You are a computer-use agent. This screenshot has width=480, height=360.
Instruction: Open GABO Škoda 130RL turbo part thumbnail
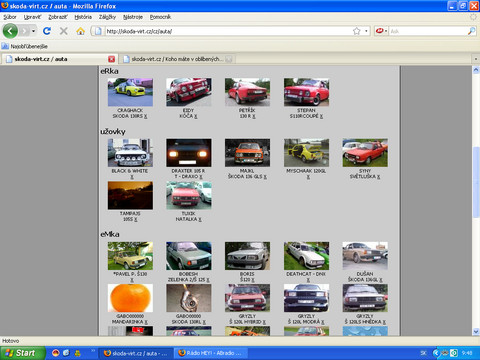pyautogui.click(x=189, y=298)
